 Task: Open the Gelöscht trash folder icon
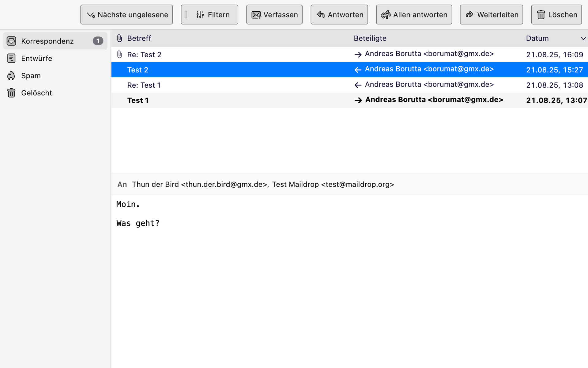(11, 93)
